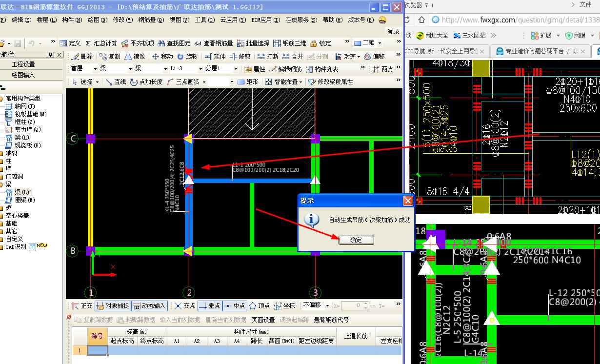Click 编辑钢筋 edit rebar

point(285,69)
